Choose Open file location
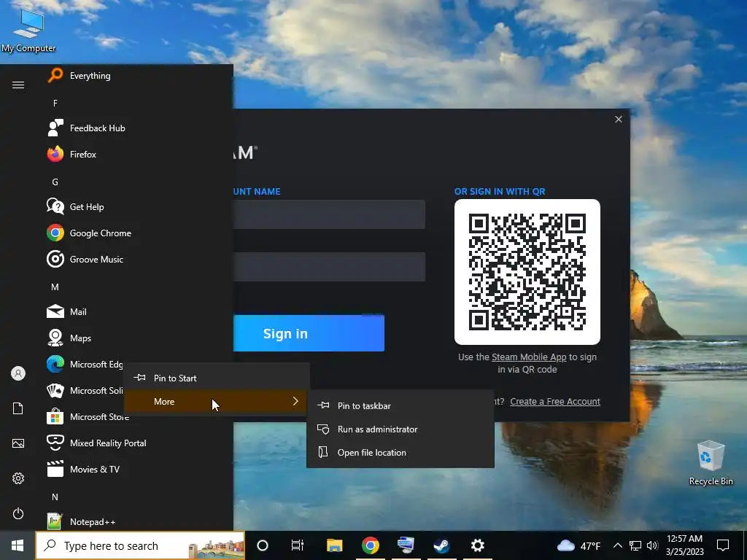Viewport: 747px width, 560px height. point(400,452)
